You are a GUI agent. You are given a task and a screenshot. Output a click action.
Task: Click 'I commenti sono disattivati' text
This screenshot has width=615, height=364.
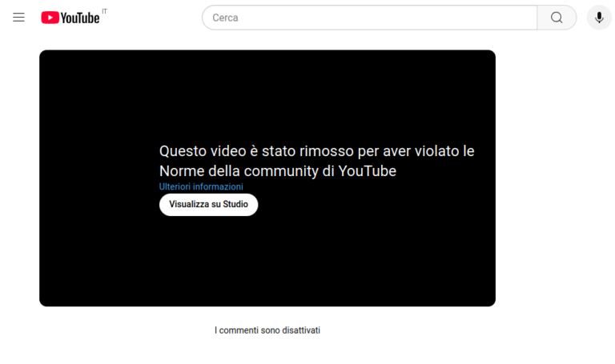tap(267, 330)
